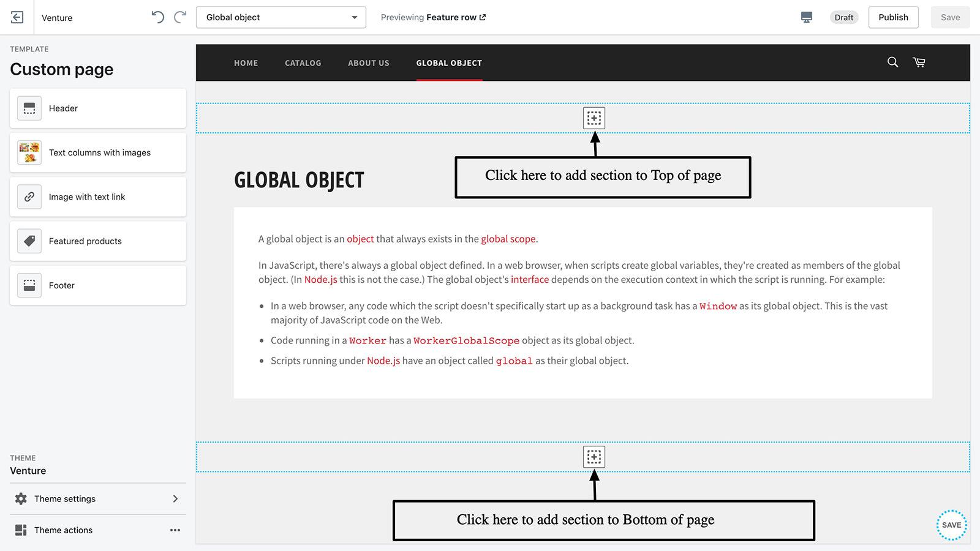Viewport: 980px width, 551px height.
Task: Expand Theme settings
Action: [x=98, y=499]
